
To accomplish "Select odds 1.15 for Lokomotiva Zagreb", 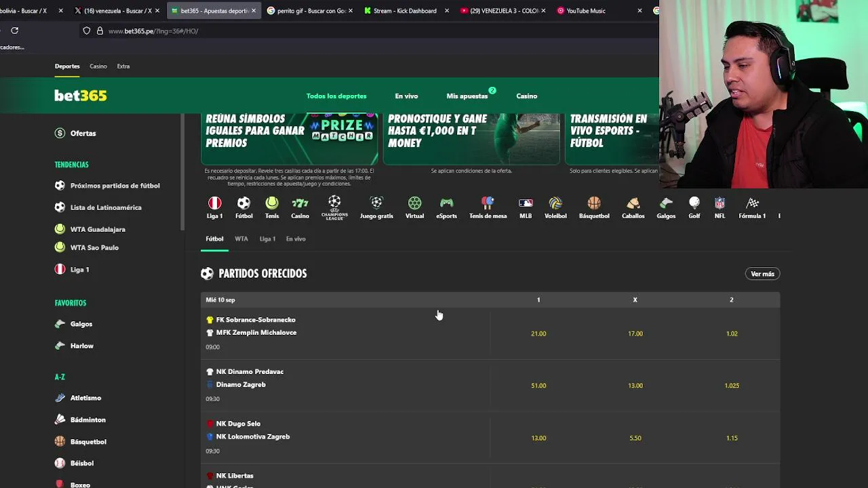I will (732, 438).
